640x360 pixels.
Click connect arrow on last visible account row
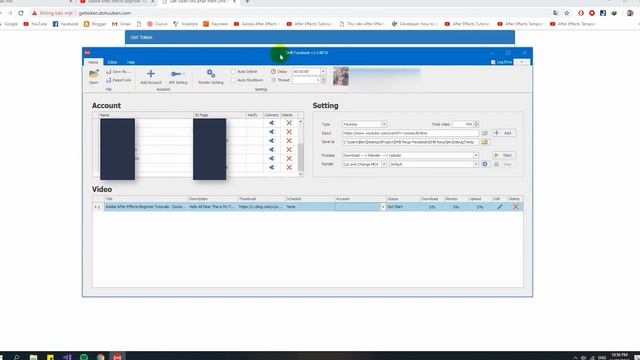(271, 167)
